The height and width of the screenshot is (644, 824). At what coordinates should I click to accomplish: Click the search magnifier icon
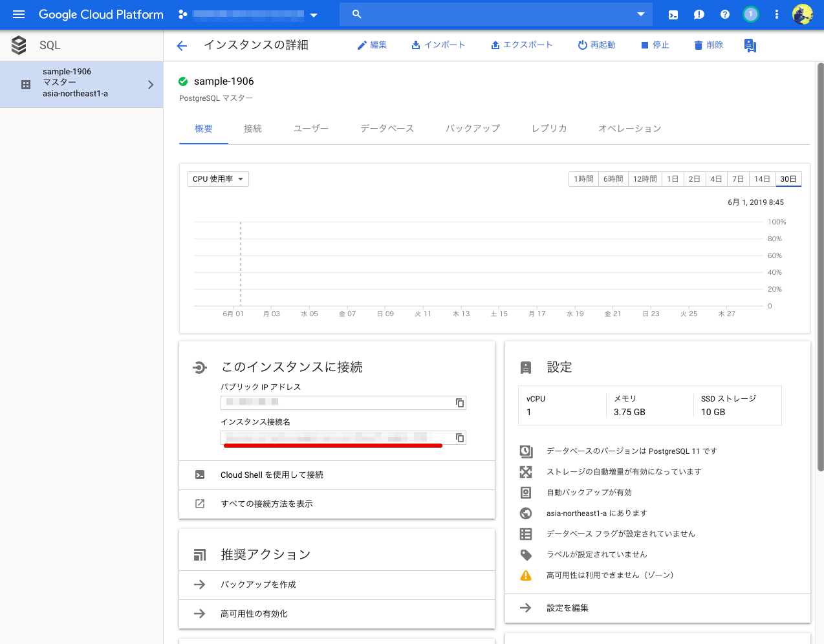[356, 14]
